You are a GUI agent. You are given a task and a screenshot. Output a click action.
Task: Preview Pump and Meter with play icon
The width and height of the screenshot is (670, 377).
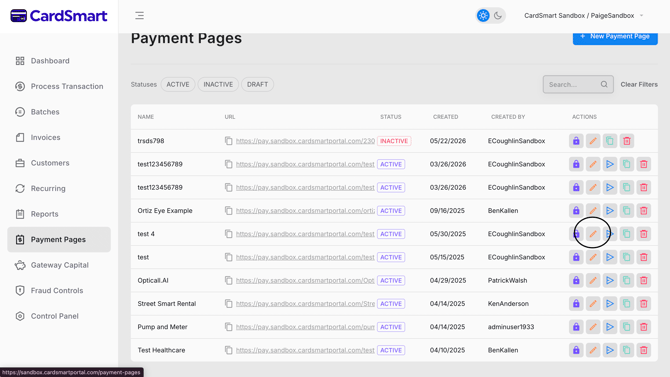click(x=610, y=327)
